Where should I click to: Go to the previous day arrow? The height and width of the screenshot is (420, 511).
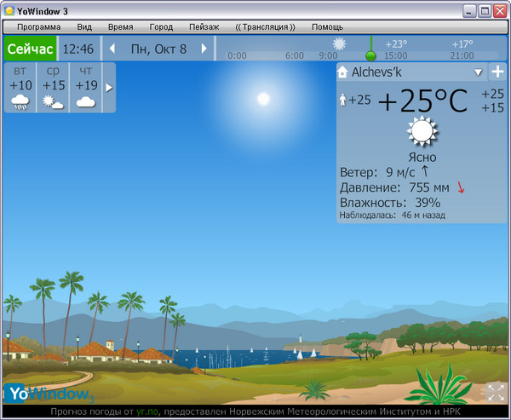(x=112, y=49)
